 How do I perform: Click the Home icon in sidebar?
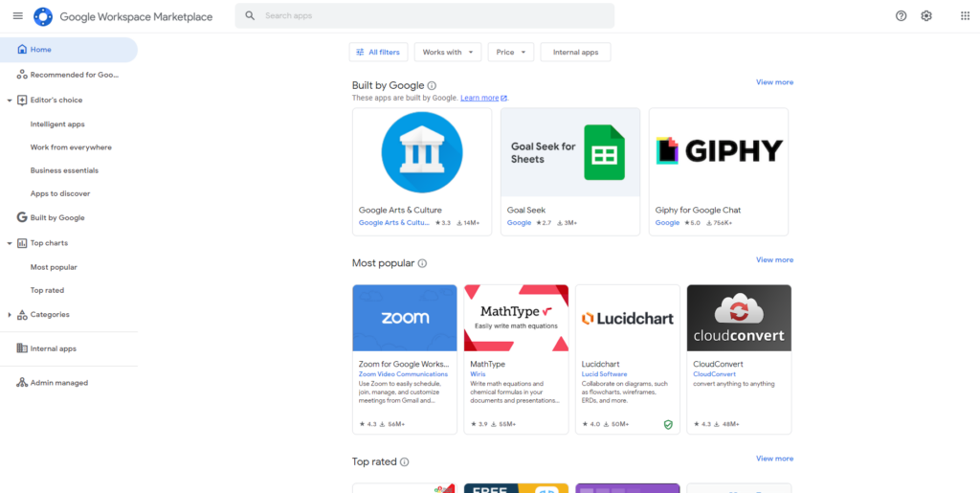[x=22, y=50]
